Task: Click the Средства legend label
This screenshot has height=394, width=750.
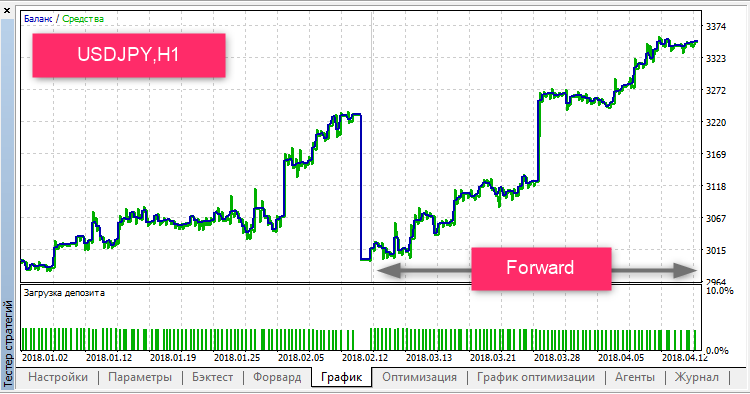Action: (x=83, y=19)
